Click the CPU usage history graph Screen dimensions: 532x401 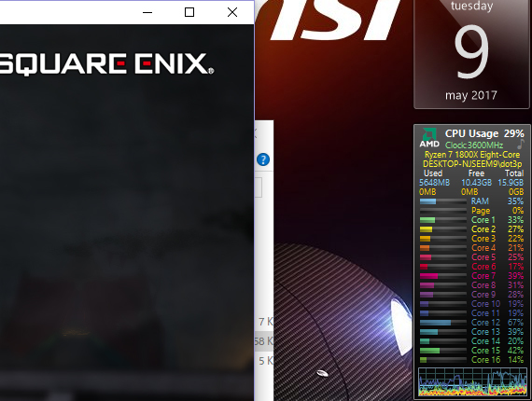click(472, 382)
